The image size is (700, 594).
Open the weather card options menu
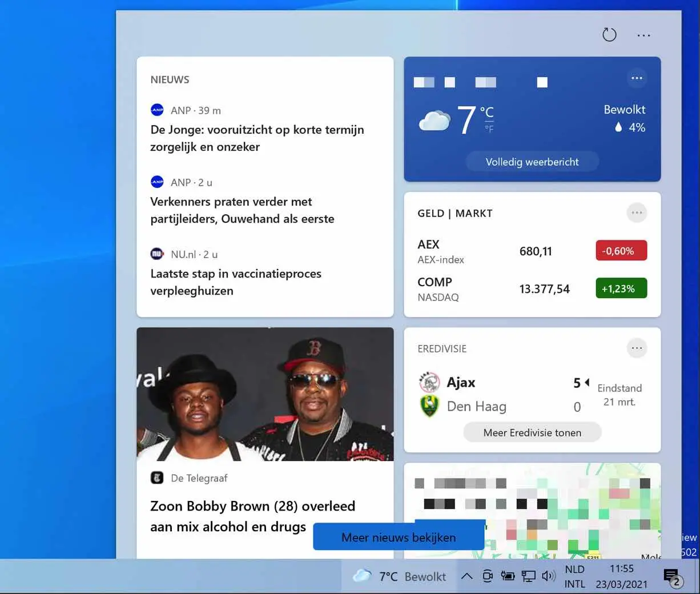click(637, 78)
